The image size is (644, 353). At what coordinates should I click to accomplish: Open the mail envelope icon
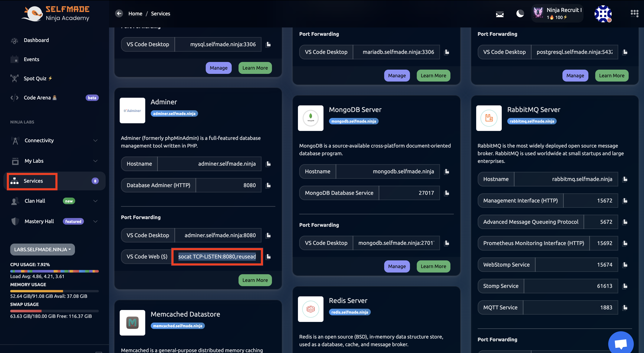(499, 14)
